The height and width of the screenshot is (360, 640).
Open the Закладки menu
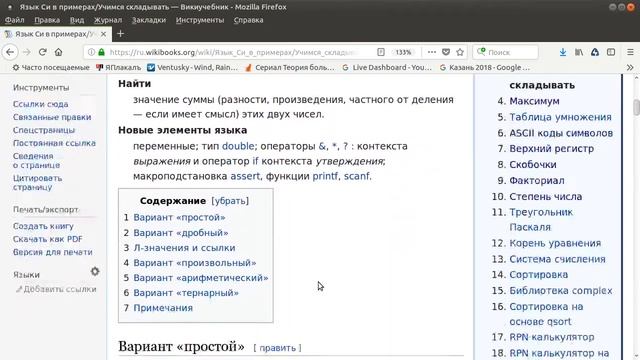click(x=149, y=20)
